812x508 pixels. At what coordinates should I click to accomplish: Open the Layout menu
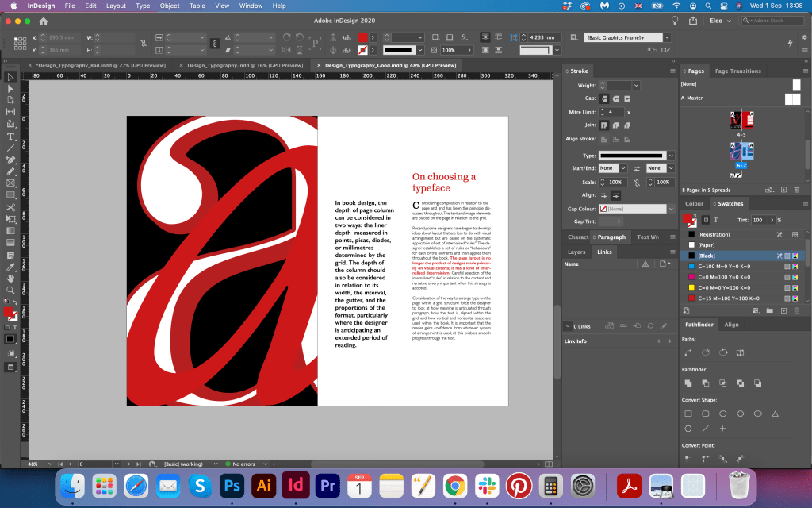116,6
